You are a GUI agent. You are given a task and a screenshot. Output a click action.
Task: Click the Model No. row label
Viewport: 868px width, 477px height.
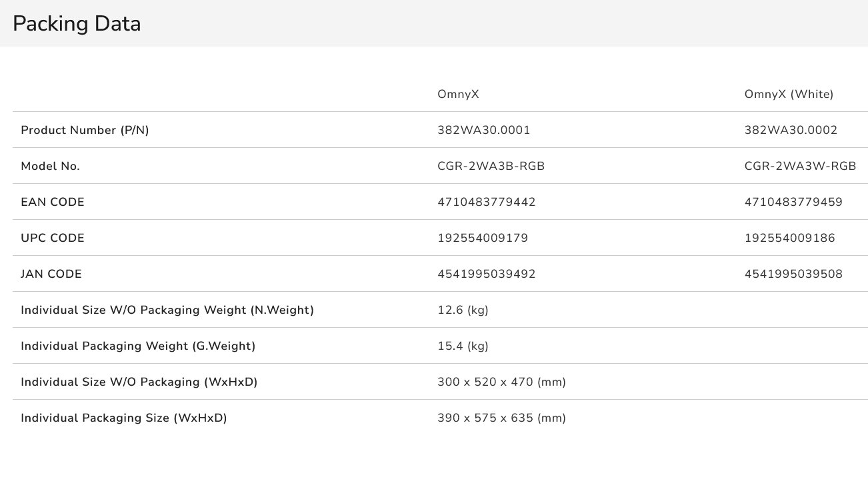[x=50, y=167]
